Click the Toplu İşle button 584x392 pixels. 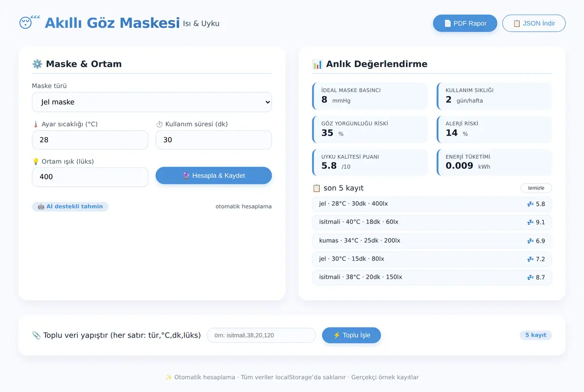[x=351, y=335]
